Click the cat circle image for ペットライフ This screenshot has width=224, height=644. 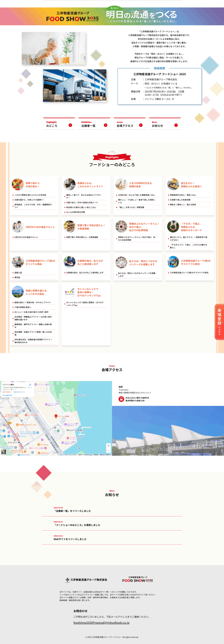[69, 184]
